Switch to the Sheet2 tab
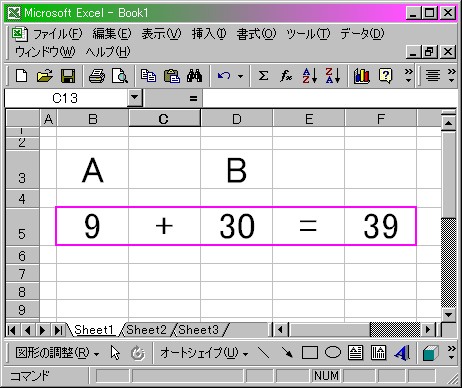Viewport: 462px width, 388px height. (146, 330)
